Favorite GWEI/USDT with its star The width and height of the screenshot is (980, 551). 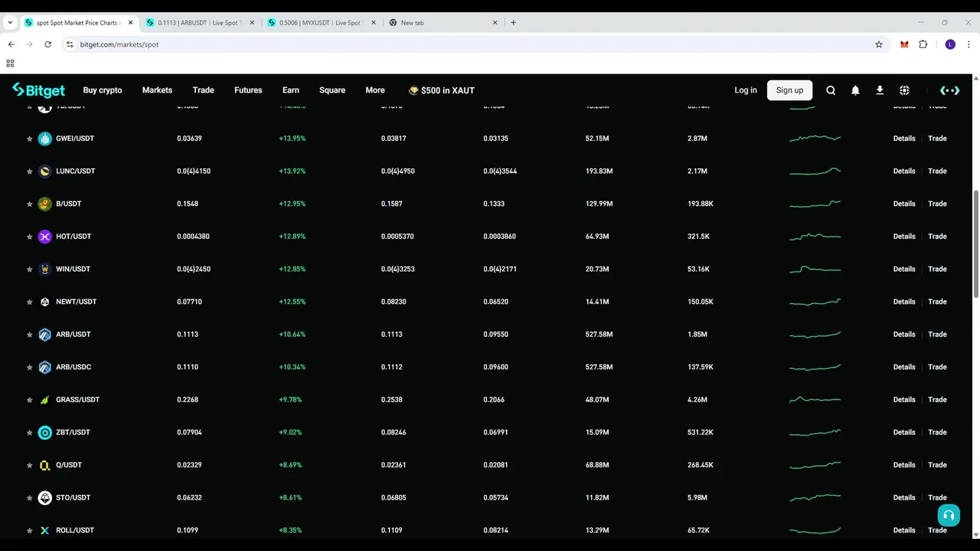[x=29, y=139]
